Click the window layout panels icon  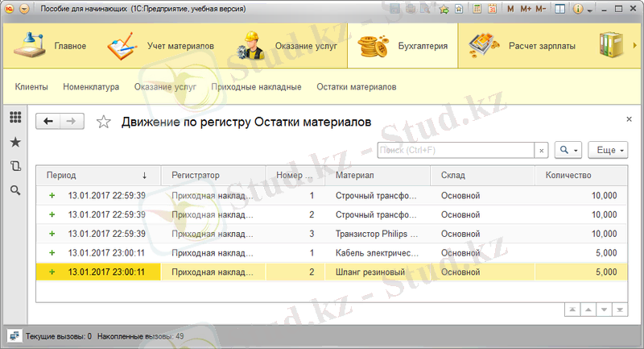[x=559, y=9]
